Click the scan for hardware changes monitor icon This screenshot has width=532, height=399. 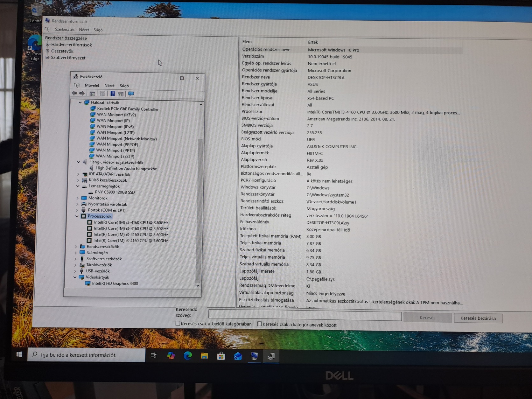click(131, 94)
